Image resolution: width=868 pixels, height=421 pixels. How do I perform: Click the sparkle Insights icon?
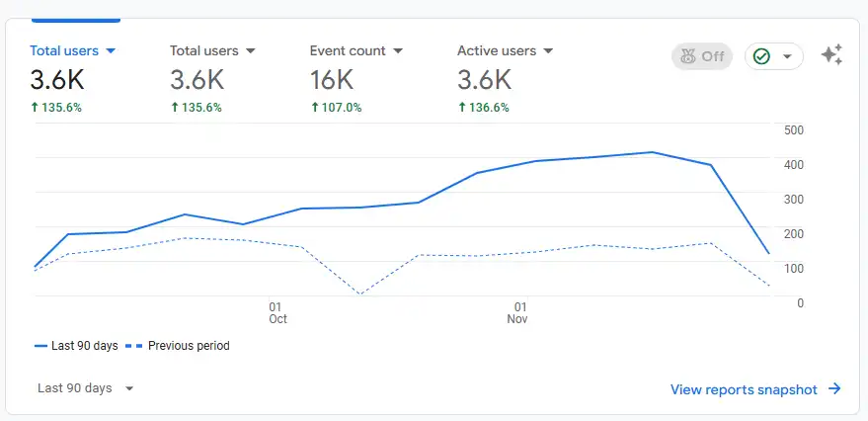pos(832,55)
